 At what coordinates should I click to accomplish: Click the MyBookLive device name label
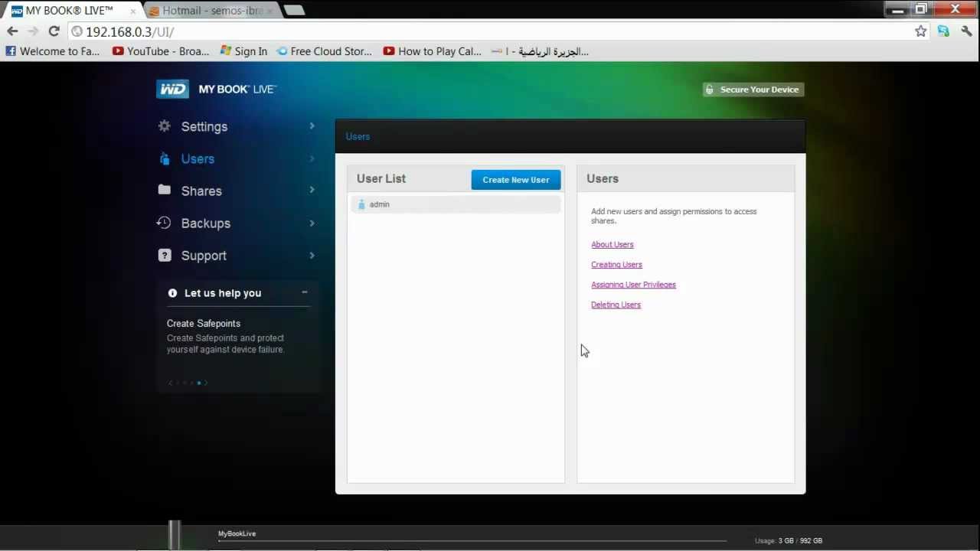pos(237,533)
